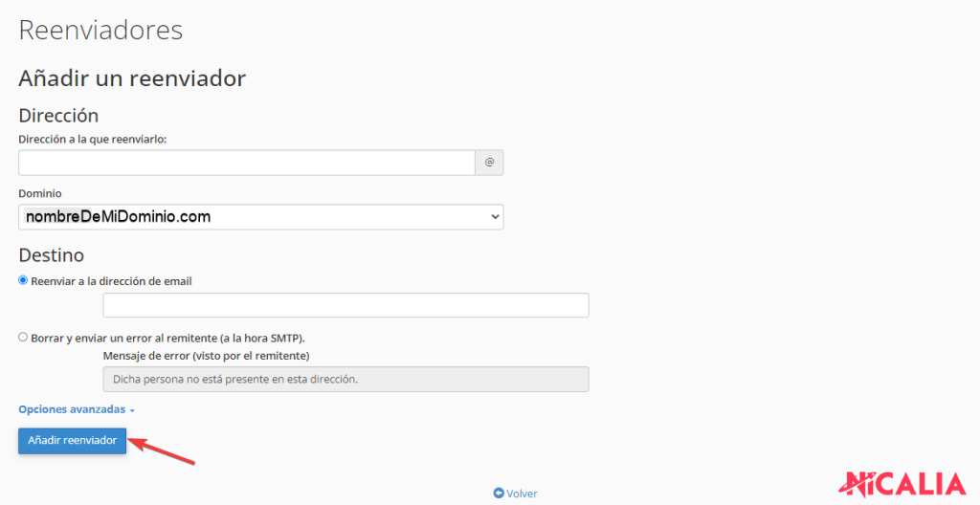Click the Nicalia logo
This screenshot has width=980, height=505.
pyautogui.click(x=903, y=484)
